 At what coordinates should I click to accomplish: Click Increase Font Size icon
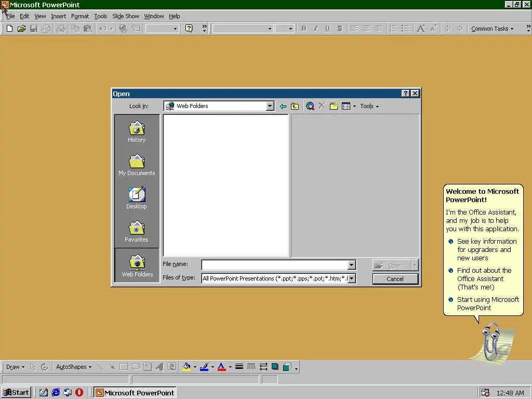(421, 29)
